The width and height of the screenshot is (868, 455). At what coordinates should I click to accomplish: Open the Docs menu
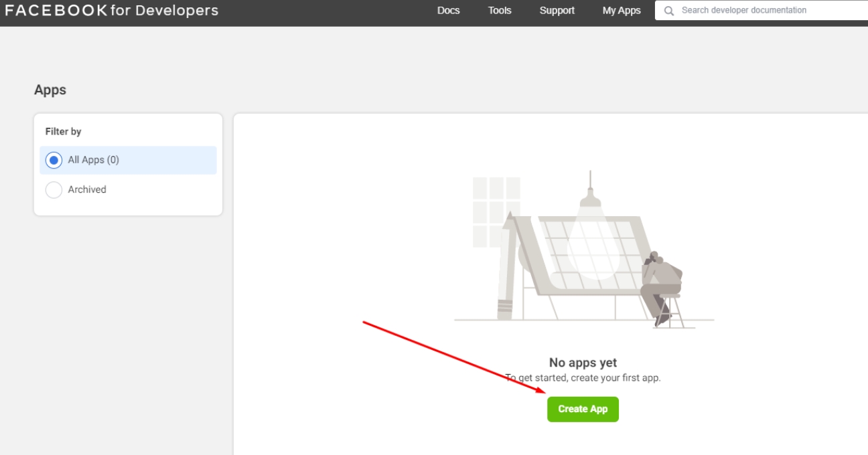[448, 11]
